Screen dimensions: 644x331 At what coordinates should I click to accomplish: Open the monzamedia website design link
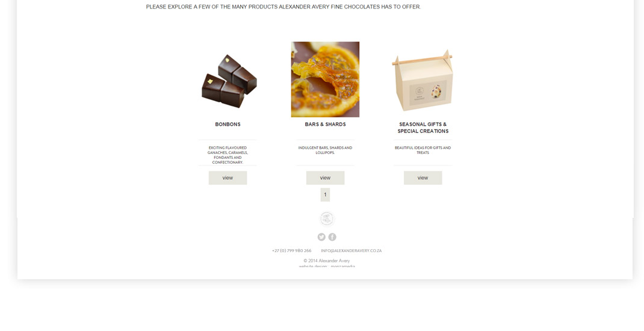[343, 266]
